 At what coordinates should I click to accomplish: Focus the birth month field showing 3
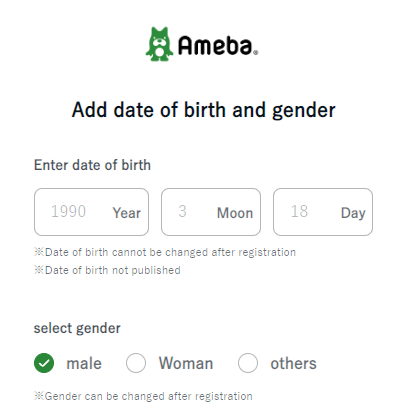211,212
